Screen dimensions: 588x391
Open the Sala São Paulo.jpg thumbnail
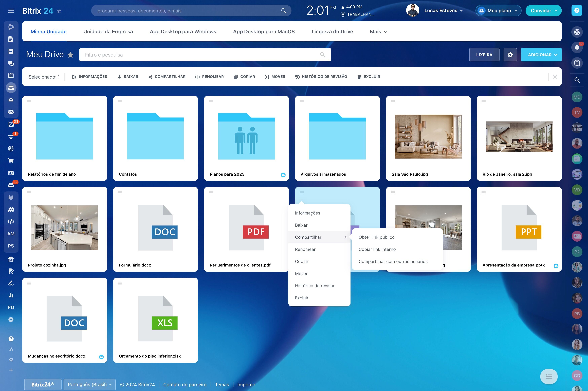tap(428, 136)
